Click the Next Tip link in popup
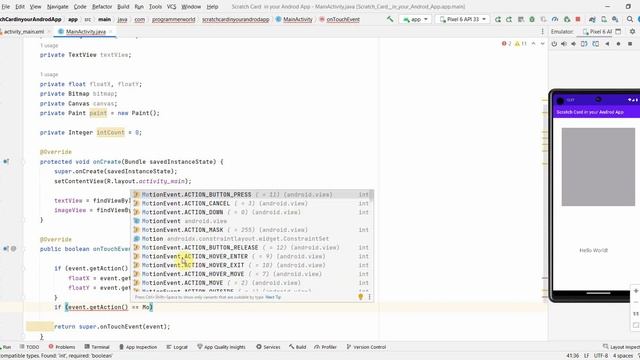Image resolution: width=640 pixels, height=360 pixels. click(273, 297)
